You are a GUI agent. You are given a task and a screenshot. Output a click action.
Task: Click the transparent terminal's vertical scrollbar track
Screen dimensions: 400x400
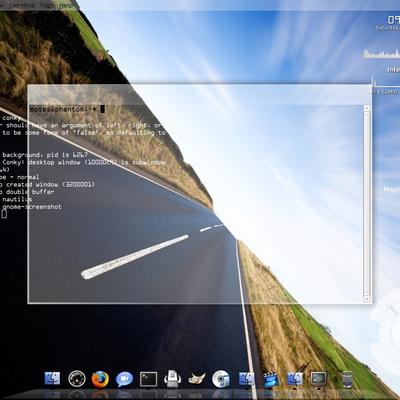[367, 203]
